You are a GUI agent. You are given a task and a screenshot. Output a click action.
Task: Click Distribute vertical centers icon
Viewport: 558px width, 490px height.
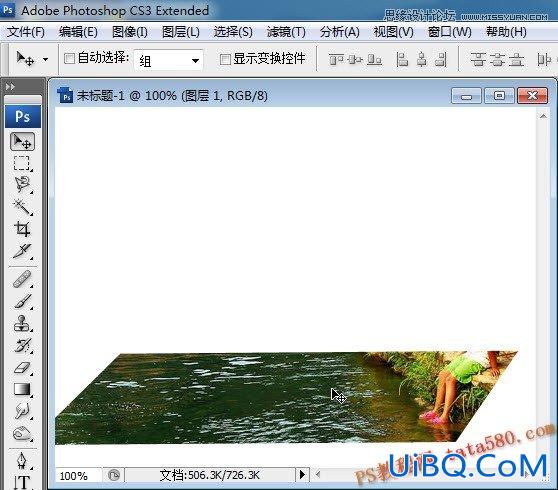pos(497,59)
